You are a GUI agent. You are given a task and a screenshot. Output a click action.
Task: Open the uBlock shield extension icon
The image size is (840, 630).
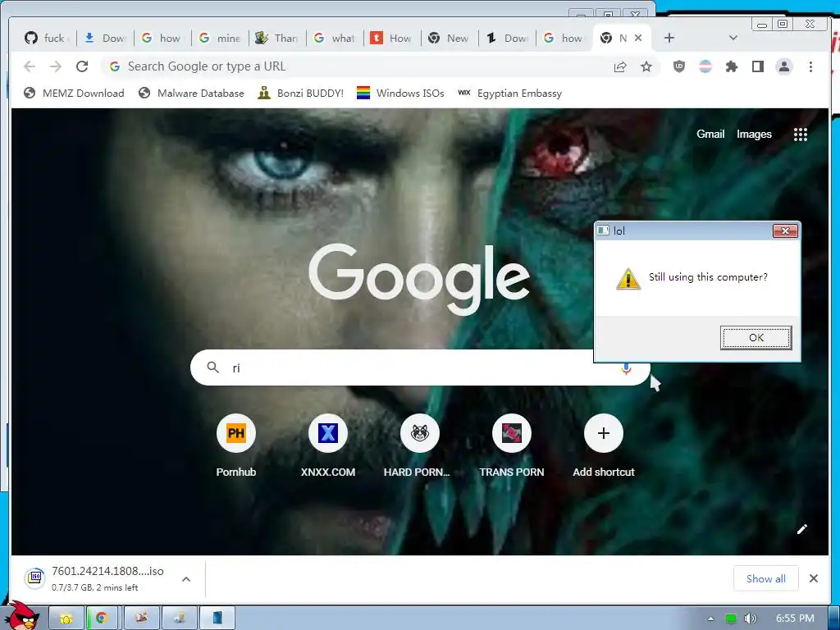pyautogui.click(x=678, y=66)
